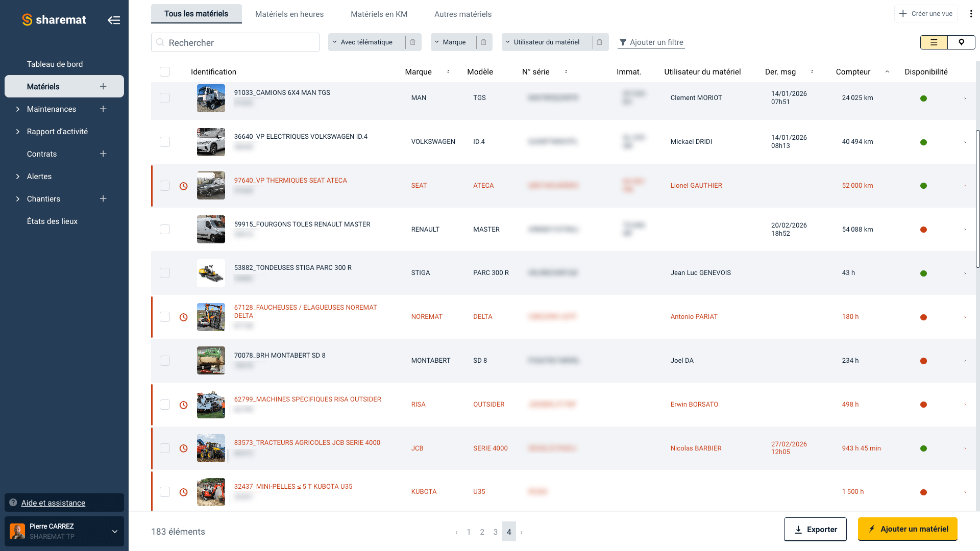Check the checkbox on the KUBOTA U35 row
Image resolution: width=980 pixels, height=551 pixels.
pos(165,492)
